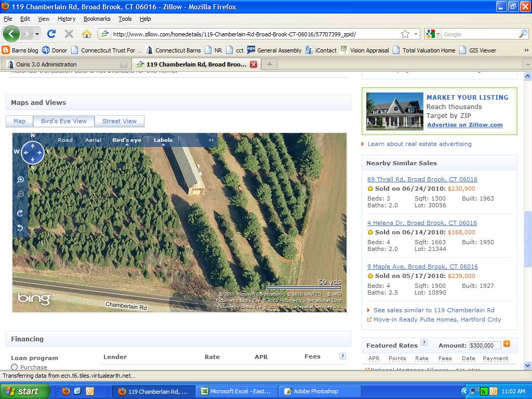Zoom in on the Bing map
Image resolution: width=532 pixels, height=399 pixels.
(x=20, y=179)
